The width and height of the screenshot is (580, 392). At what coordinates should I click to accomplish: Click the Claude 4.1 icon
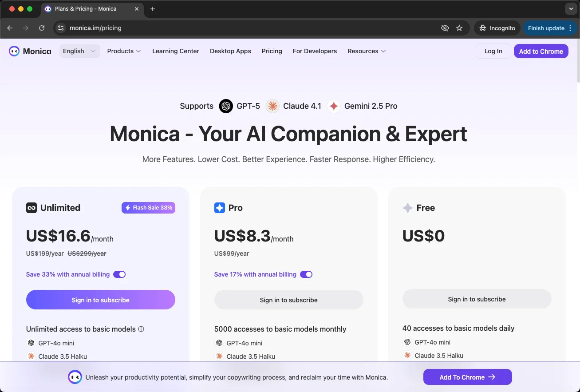coord(272,106)
